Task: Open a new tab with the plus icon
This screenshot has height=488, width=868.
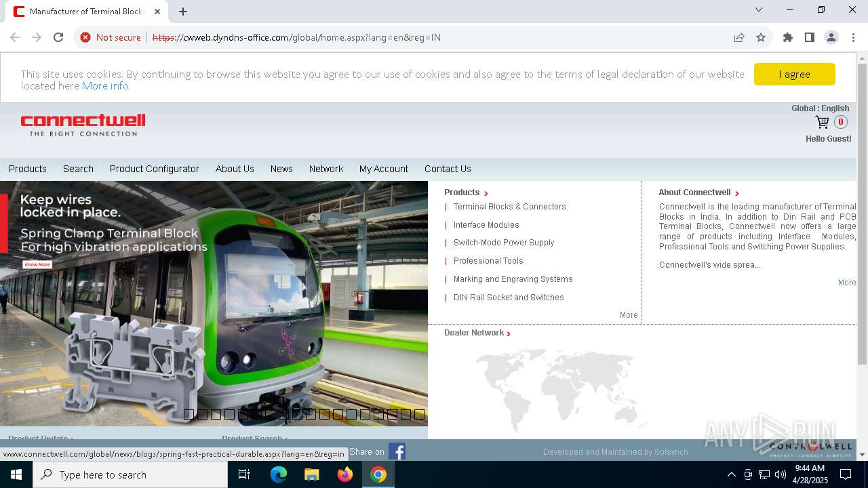Action: [x=183, y=12]
